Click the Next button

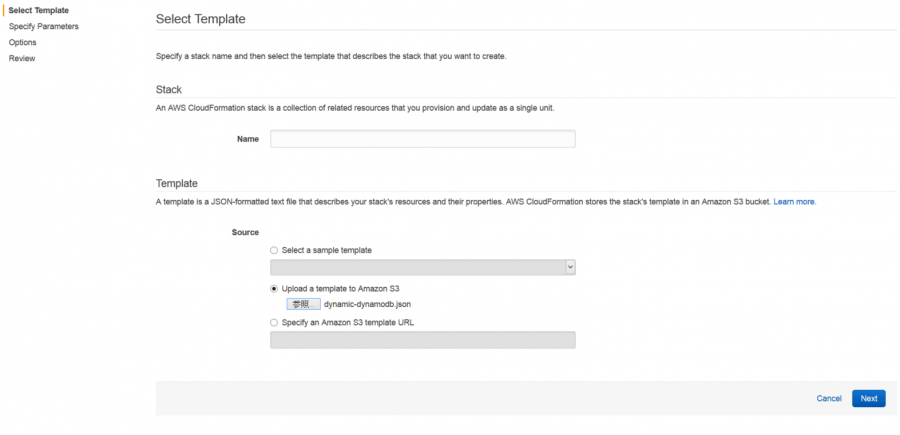coord(868,398)
